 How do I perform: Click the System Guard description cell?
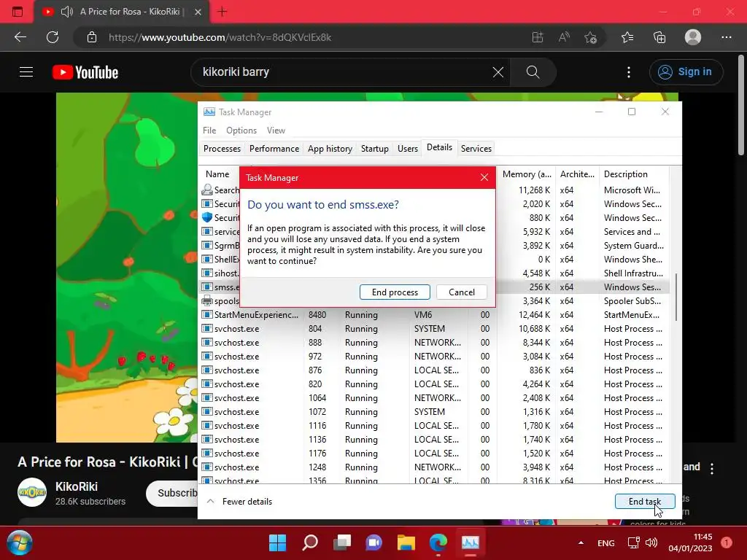click(x=634, y=246)
